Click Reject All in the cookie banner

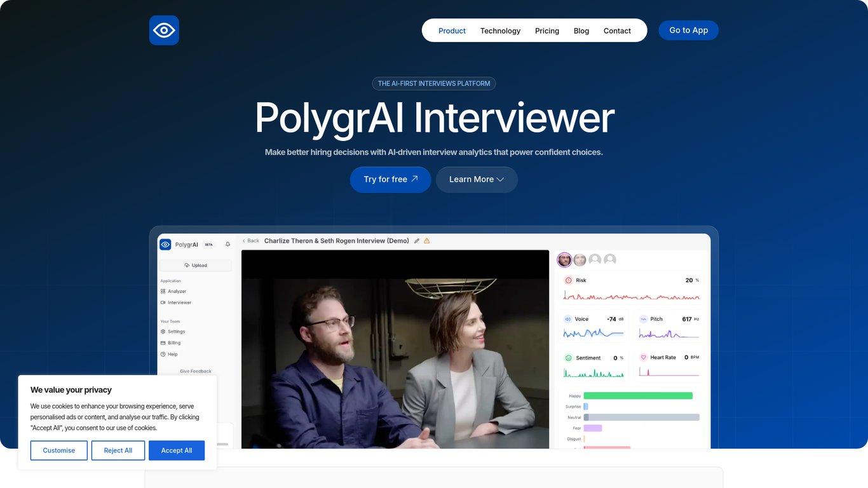coord(118,451)
